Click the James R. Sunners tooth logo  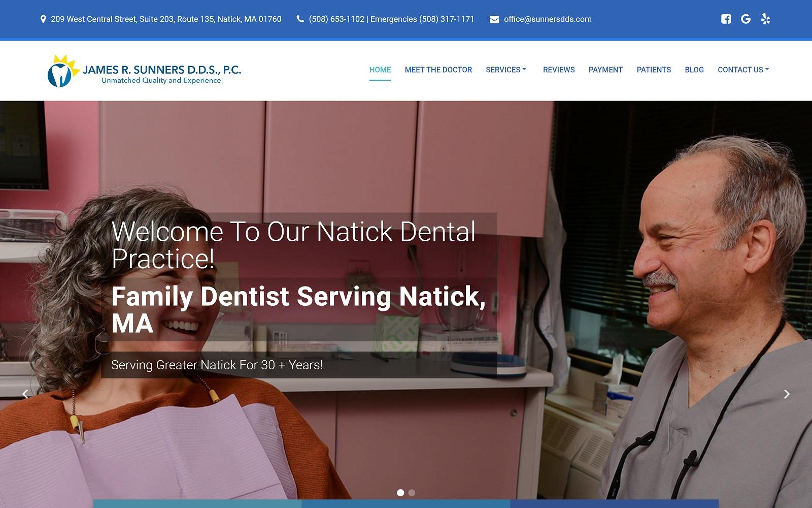144,71
